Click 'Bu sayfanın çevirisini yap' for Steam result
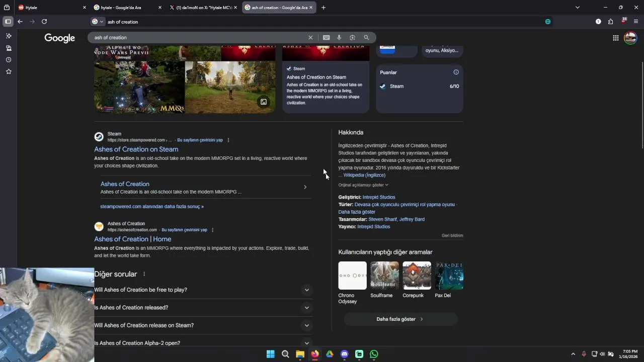The height and width of the screenshot is (362, 644). pyautogui.click(x=200, y=140)
